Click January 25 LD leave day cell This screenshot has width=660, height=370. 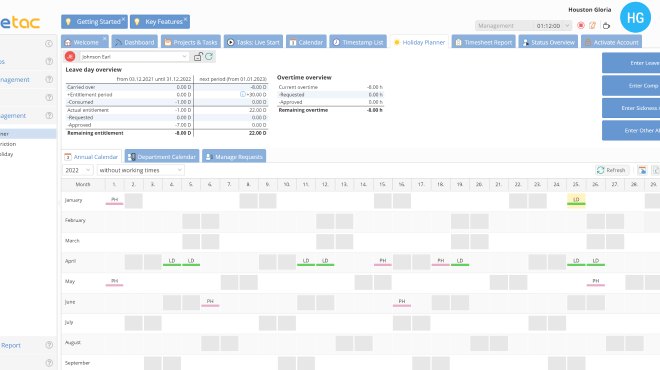(x=576, y=200)
